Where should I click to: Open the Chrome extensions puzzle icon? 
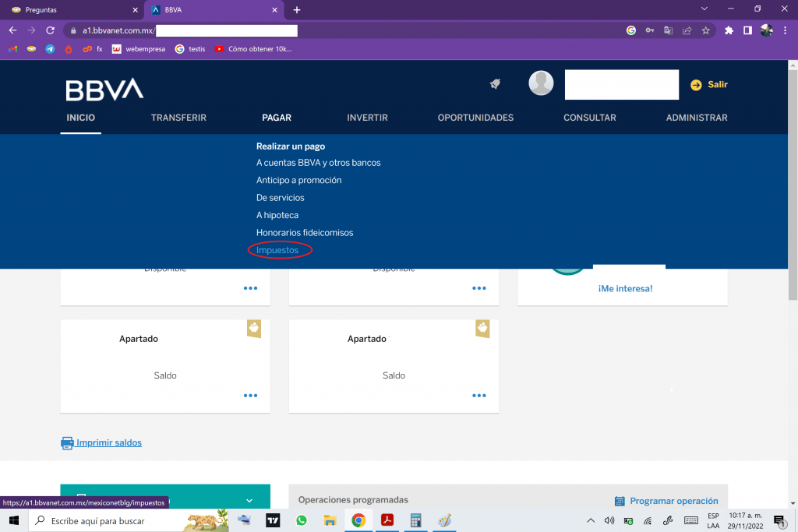pyautogui.click(x=729, y=30)
